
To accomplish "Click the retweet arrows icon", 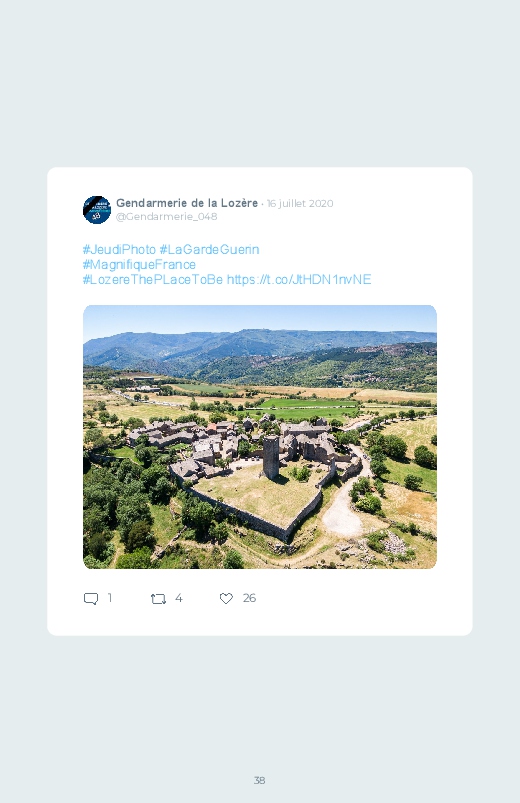I will click(158, 599).
